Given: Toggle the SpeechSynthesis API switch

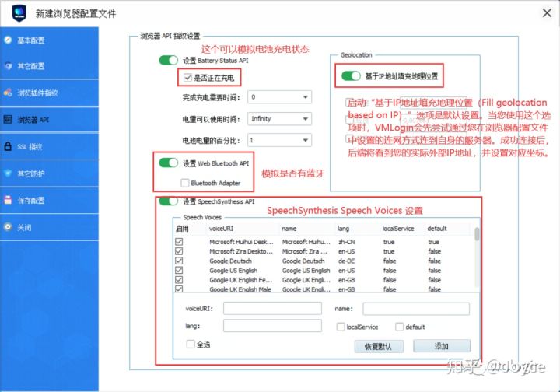Looking at the screenshot, I should coord(168,201).
